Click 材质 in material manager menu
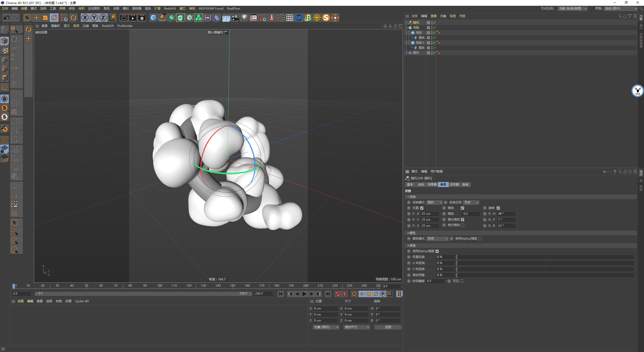This screenshot has width=644, height=352. click(x=59, y=301)
